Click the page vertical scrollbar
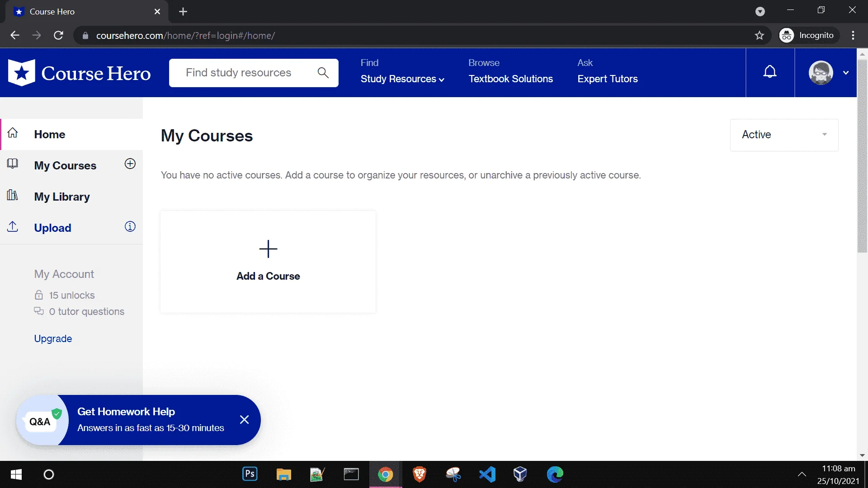This screenshot has height=488, width=868. tap(862, 156)
